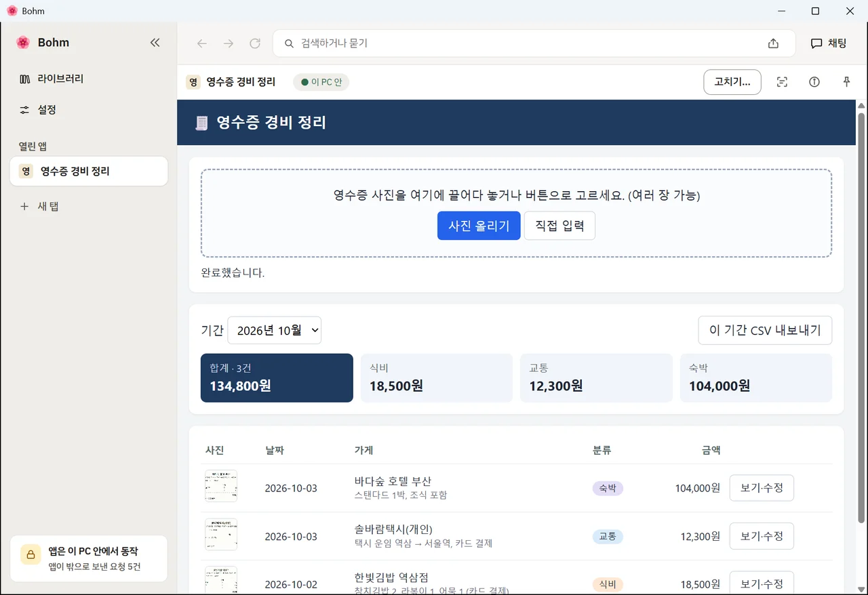
Task: Select the 숙박 104,000원 summary card
Action: pyautogui.click(x=756, y=378)
